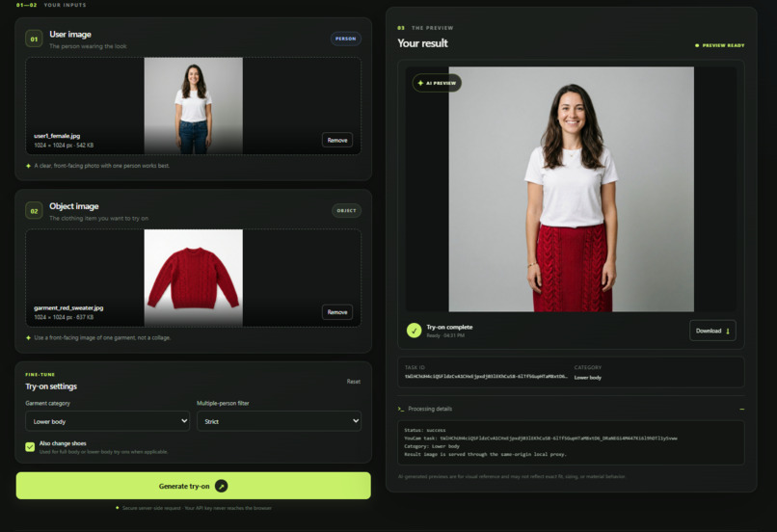Click the user1_female.jpg file name
Image resolution: width=777 pixels, height=532 pixels.
click(x=57, y=136)
